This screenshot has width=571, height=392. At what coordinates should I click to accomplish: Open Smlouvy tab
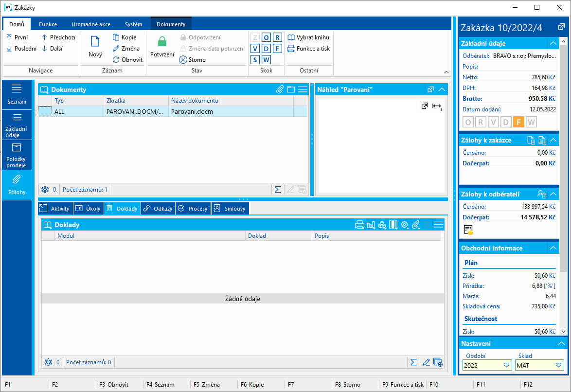pyautogui.click(x=230, y=208)
